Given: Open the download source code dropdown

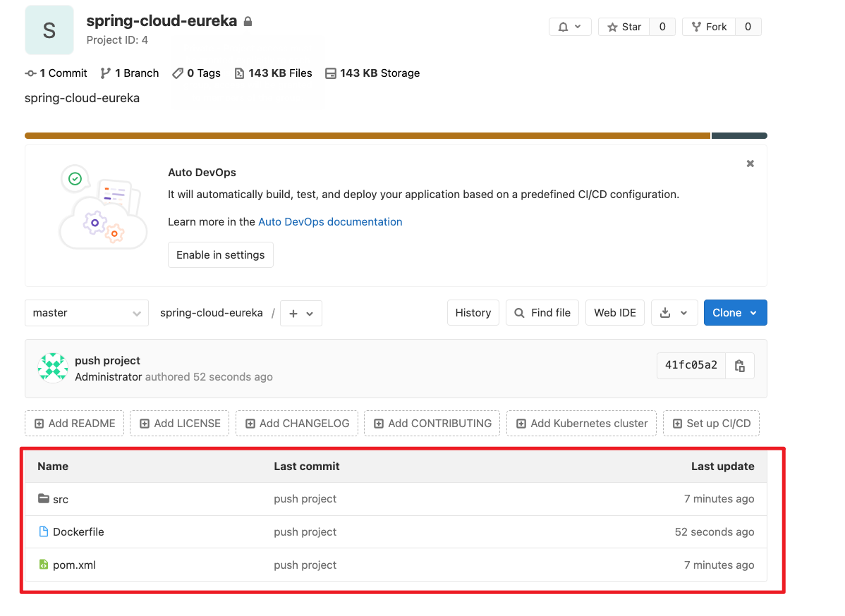Looking at the screenshot, I should point(674,313).
